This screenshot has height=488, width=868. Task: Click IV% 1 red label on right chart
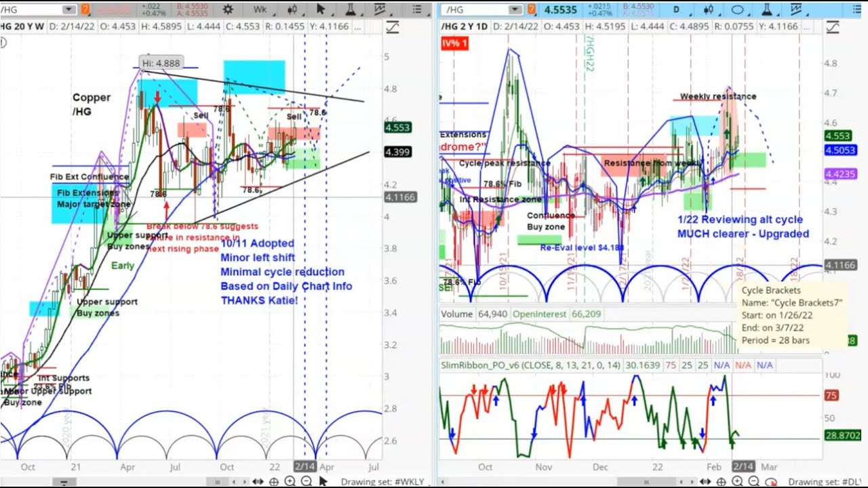(x=455, y=43)
